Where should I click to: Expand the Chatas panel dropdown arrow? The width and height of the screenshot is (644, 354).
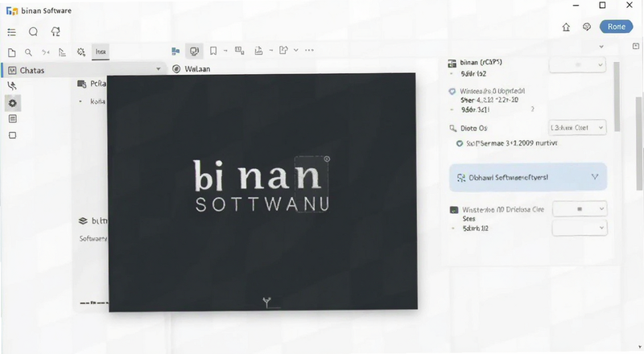coord(158,69)
